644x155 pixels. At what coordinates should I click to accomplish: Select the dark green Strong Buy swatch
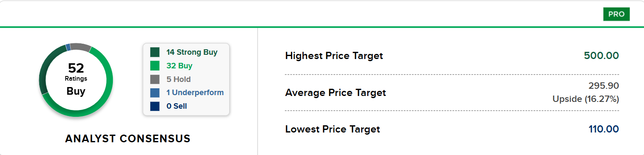click(x=155, y=52)
